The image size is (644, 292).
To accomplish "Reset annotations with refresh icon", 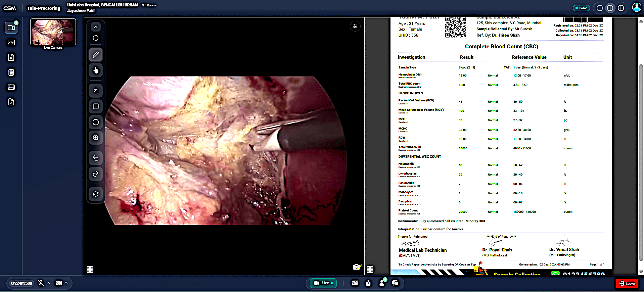I will pyautogui.click(x=96, y=194).
